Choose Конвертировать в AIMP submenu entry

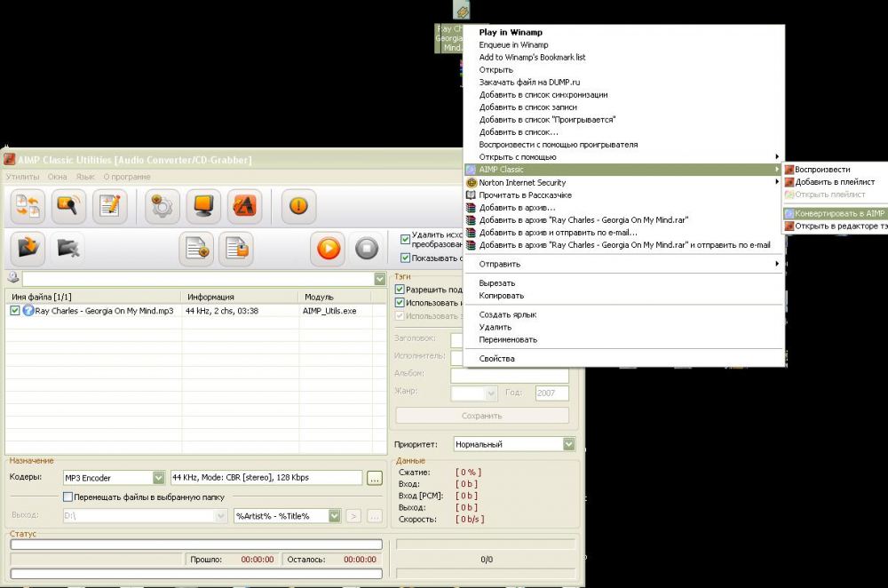pyautogui.click(x=836, y=213)
